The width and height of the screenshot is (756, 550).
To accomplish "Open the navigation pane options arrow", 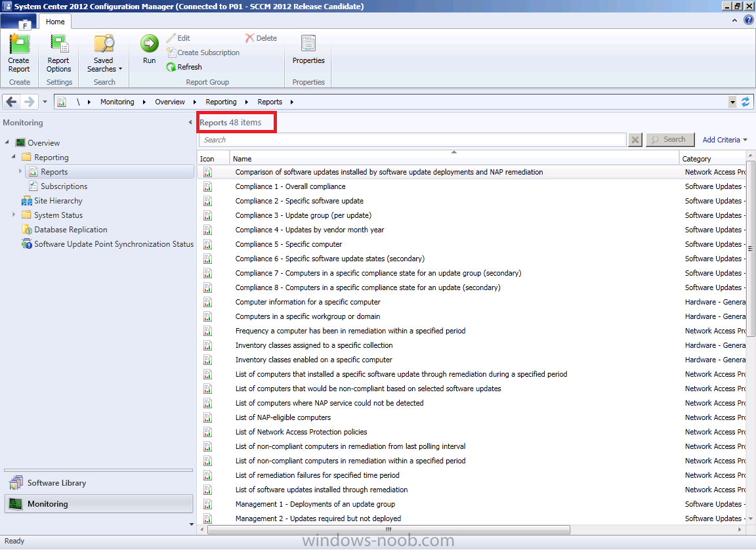I will 192,524.
